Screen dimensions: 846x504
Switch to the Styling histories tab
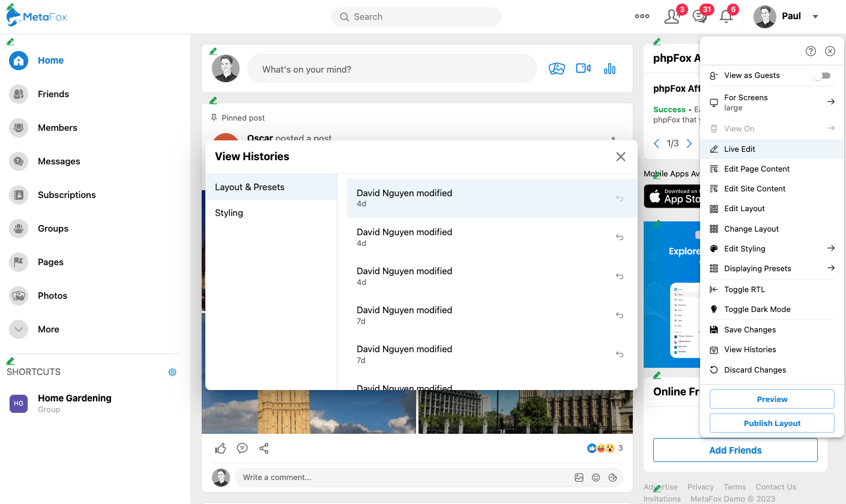pyautogui.click(x=229, y=213)
